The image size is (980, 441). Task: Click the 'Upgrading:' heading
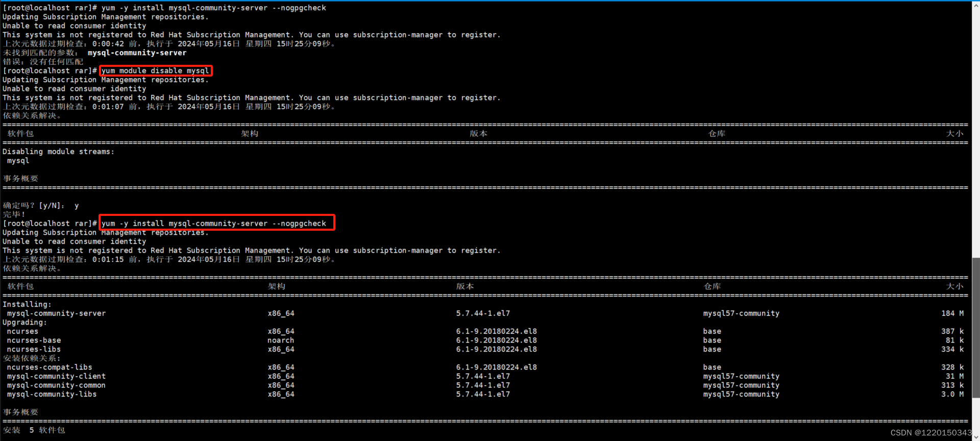coord(24,323)
